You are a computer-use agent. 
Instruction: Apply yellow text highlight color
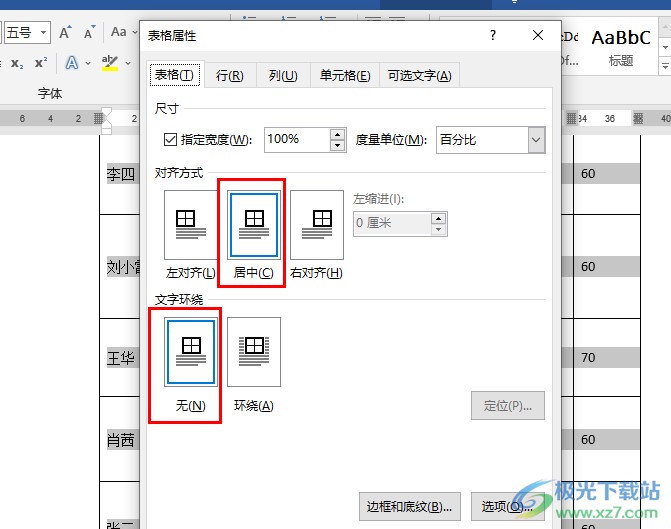[110, 63]
